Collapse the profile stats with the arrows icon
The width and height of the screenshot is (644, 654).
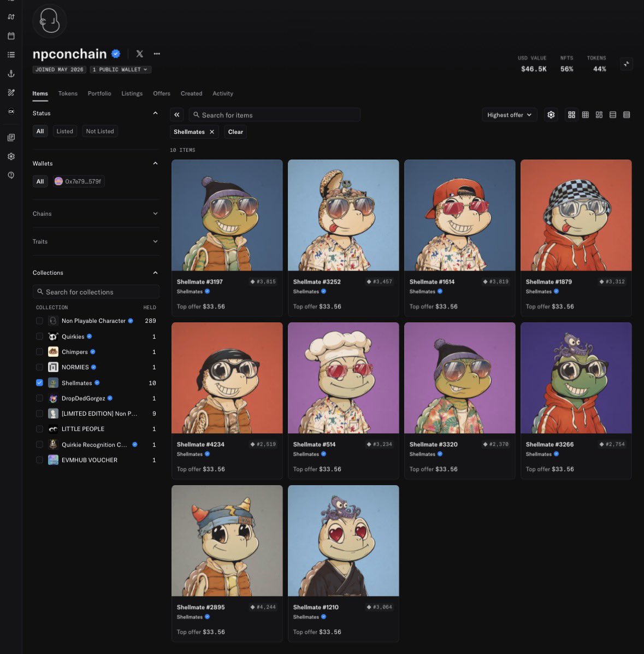click(x=627, y=64)
